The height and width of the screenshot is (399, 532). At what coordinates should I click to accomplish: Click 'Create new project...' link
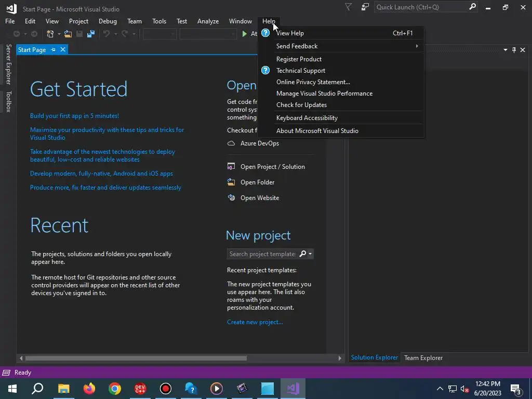pyautogui.click(x=255, y=322)
